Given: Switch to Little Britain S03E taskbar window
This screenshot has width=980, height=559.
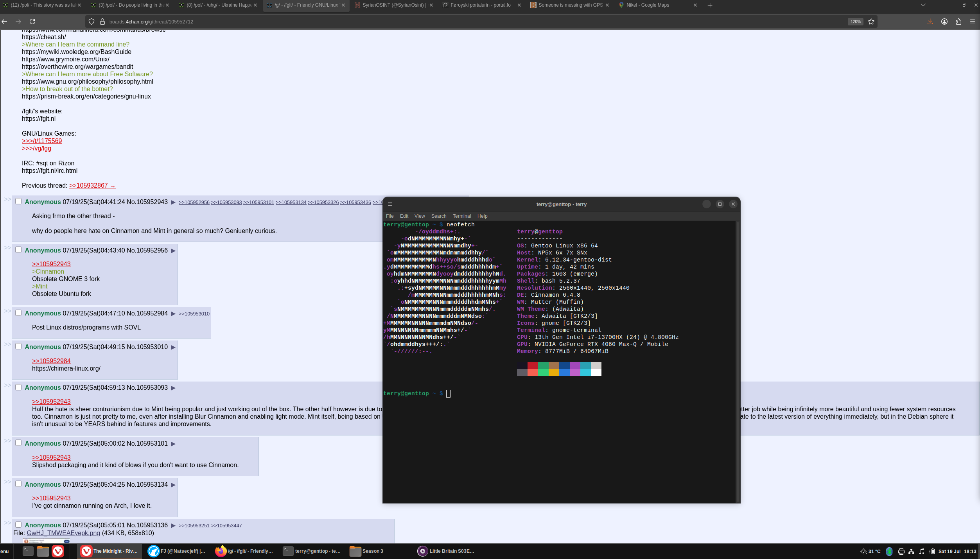Looking at the screenshot, I should [x=446, y=551].
